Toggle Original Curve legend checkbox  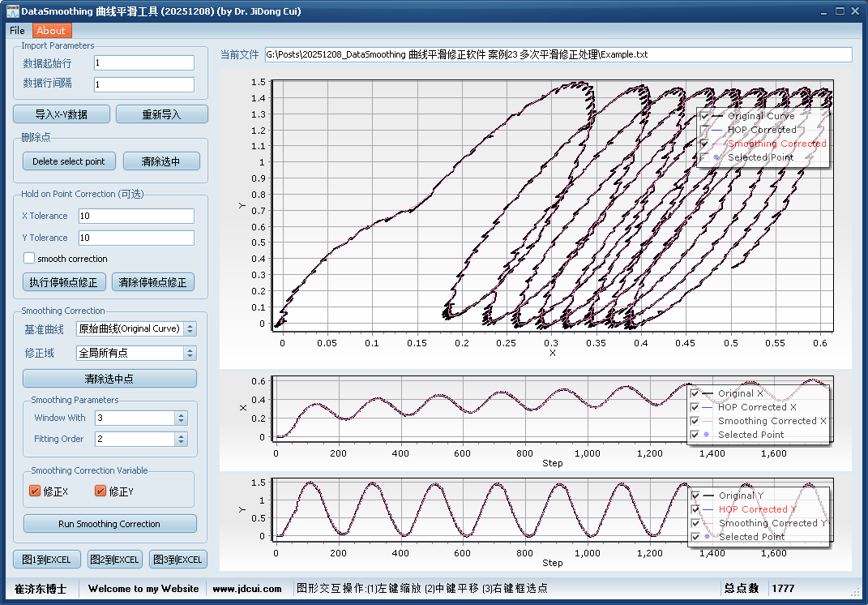coord(704,116)
